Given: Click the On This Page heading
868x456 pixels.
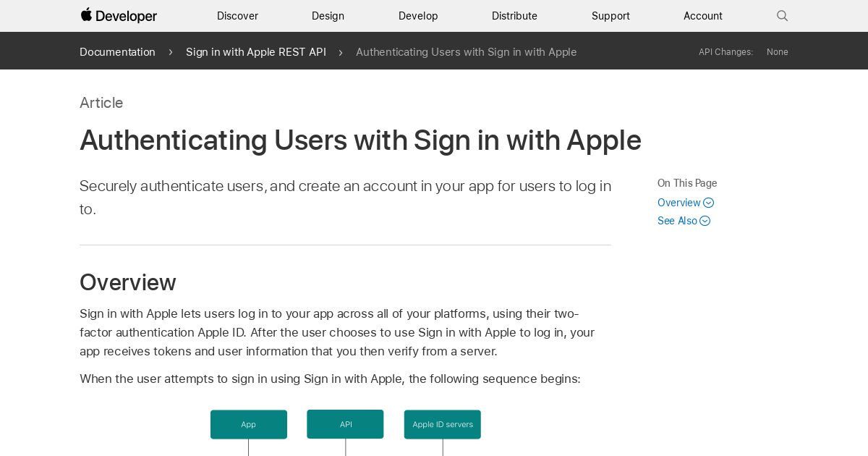Looking at the screenshot, I should click(687, 183).
